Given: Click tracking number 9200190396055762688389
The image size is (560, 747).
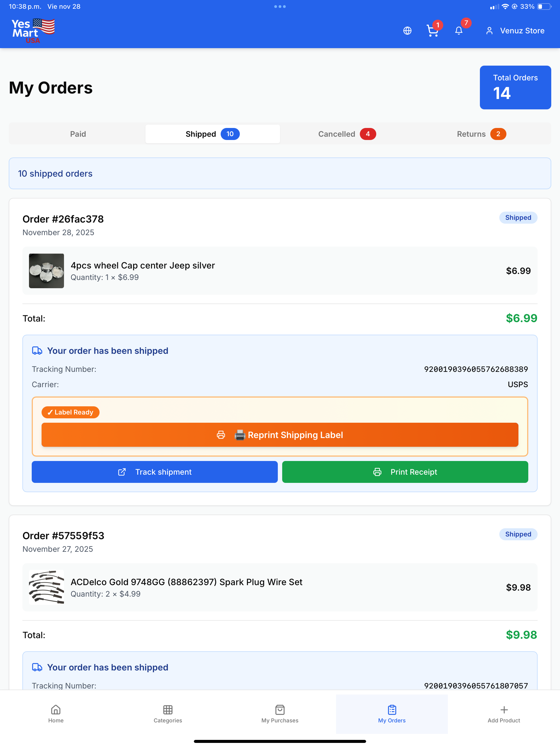Looking at the screenshot, I should point(476,369).
